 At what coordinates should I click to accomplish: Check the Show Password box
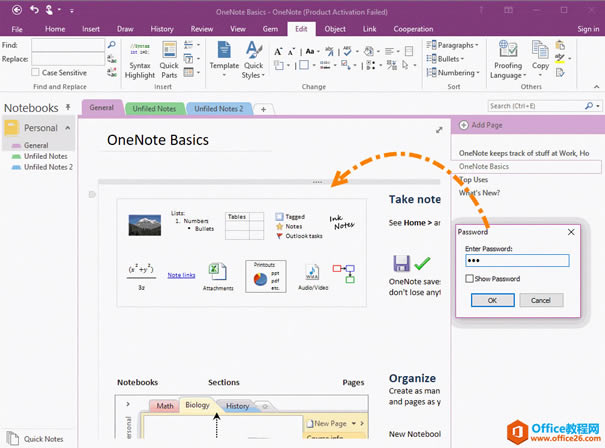tap(470, 279)
